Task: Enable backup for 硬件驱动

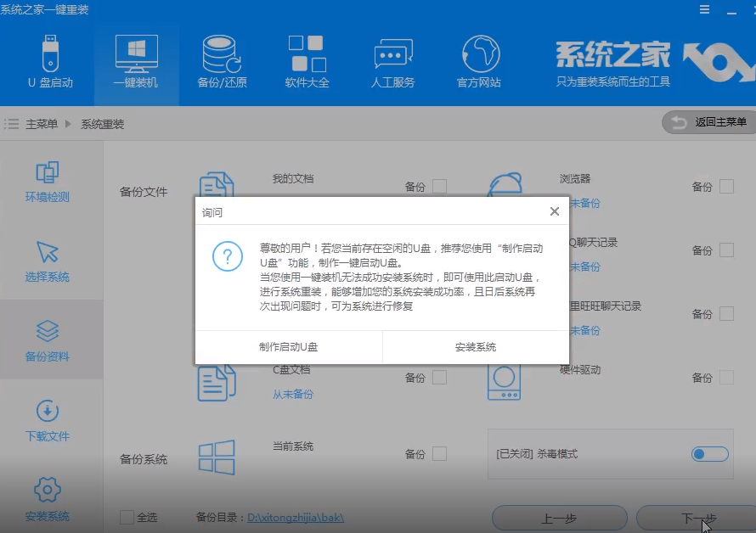Action: click(726, 377)
